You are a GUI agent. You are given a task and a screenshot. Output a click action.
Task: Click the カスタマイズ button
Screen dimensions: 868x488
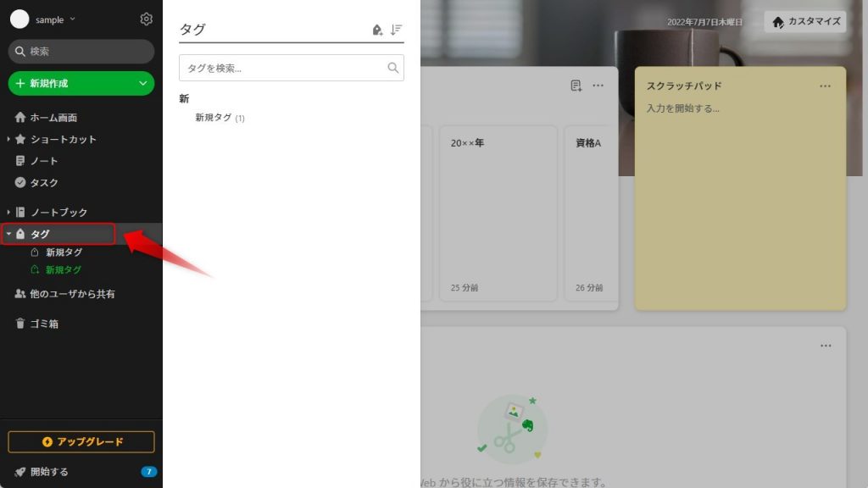coord(805,21)
